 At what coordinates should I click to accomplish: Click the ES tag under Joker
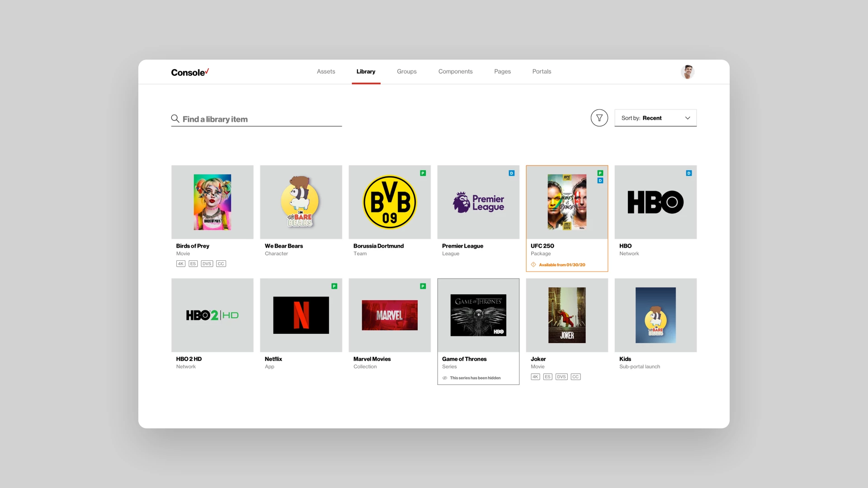tap(547, 376)
